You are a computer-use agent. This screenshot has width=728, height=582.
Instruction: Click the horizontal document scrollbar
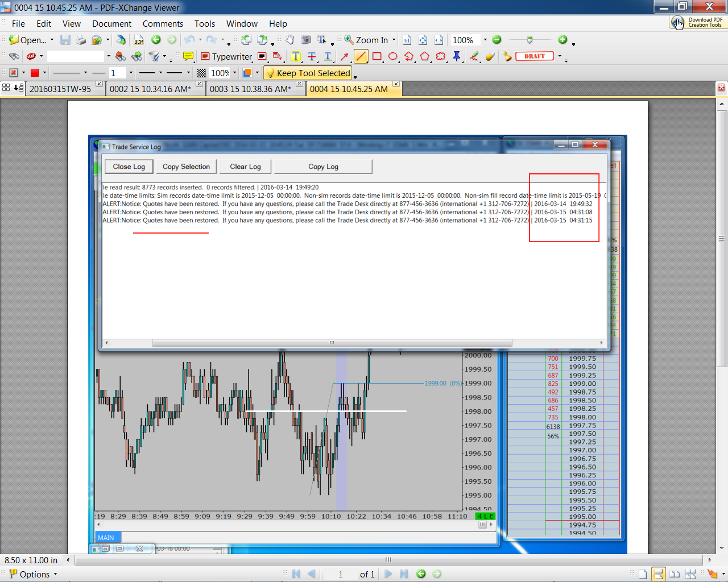388,560
